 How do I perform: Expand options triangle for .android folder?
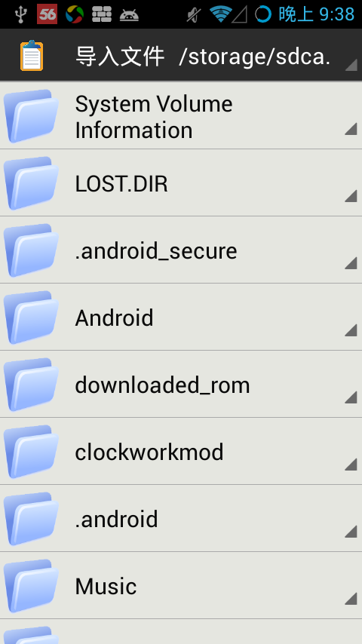click(x=351, y=531)
